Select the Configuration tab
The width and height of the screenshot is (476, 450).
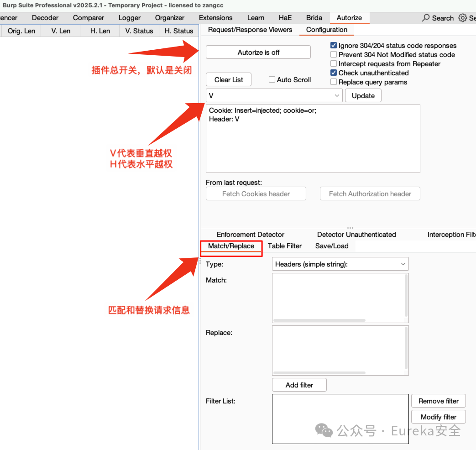(x=327, y=30)
